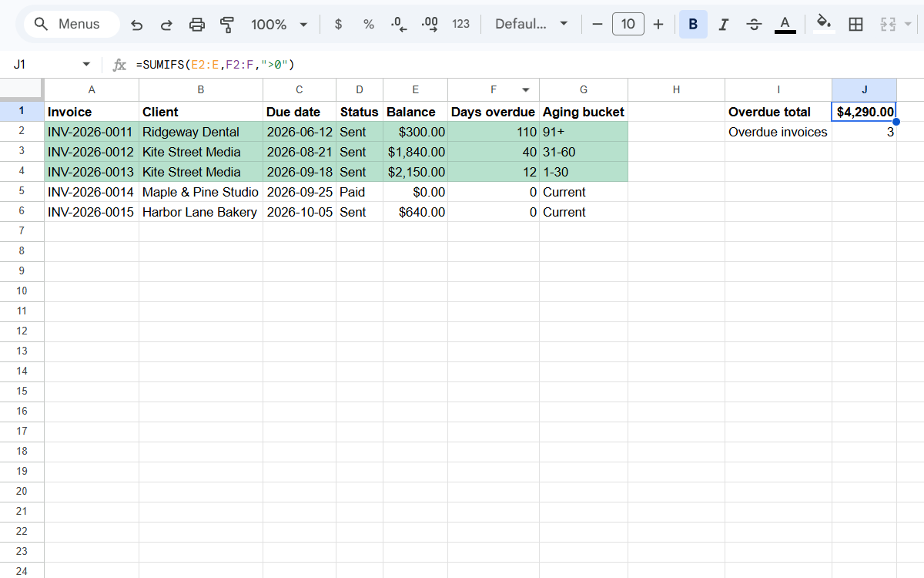This screenshot has width=924, height=578.
Task: Open the 123 more formats menu
Action: pyautogui.click(x=461, y=25)
